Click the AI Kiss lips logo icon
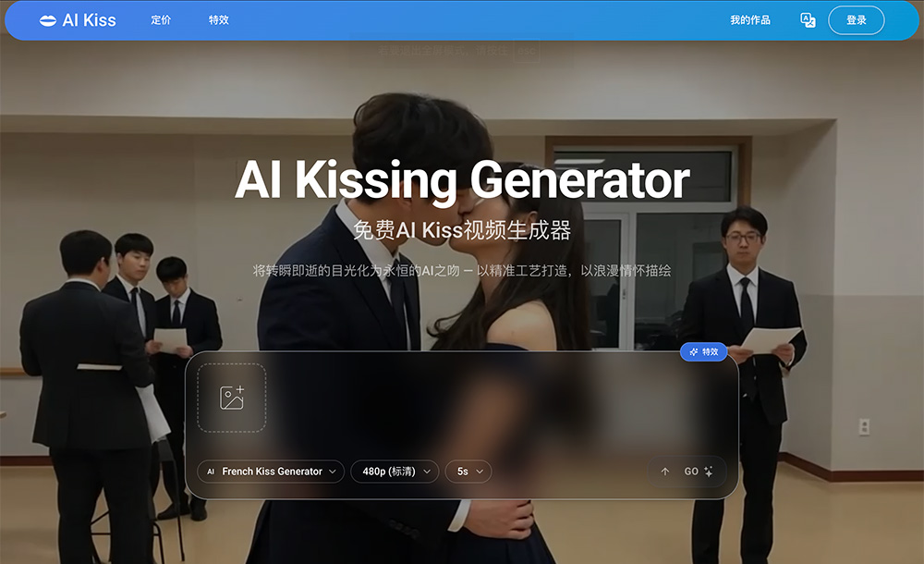Viewport: 924px width, 564px height. [x=48, y=20]
